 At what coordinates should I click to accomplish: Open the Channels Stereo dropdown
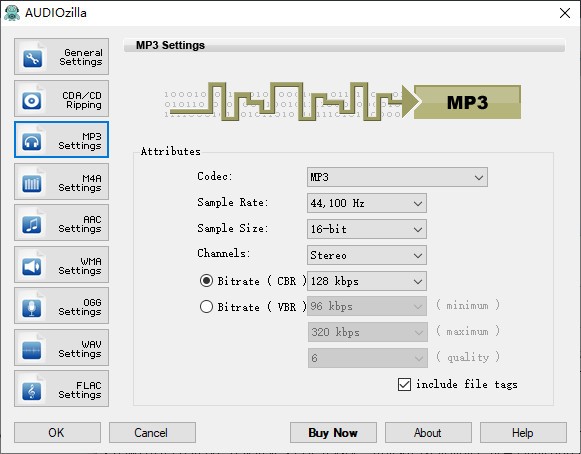click(x=367, y=255)
